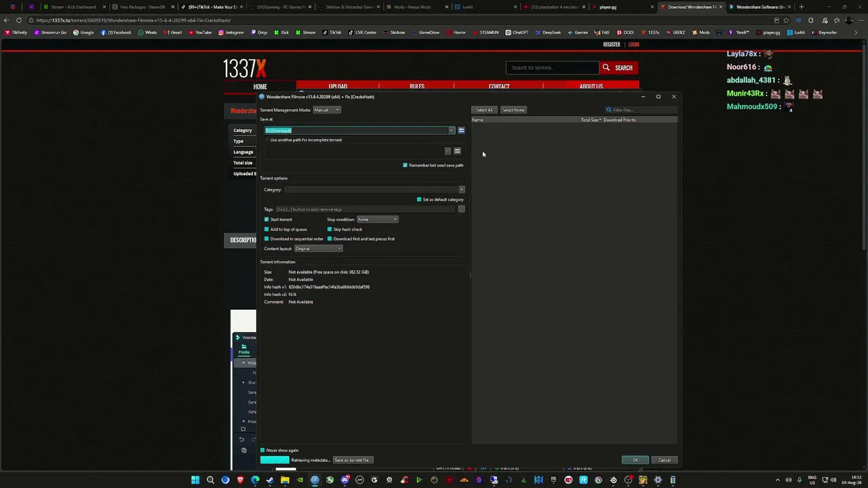The image size is (868, 488).
Task: Browse folder for incomplete torrent path
Action: [457, 150]
